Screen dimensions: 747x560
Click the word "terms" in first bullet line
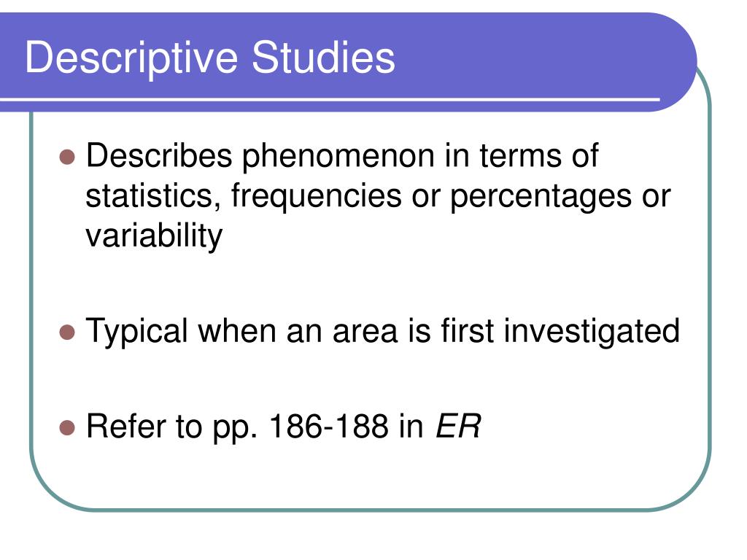point(519,157)
